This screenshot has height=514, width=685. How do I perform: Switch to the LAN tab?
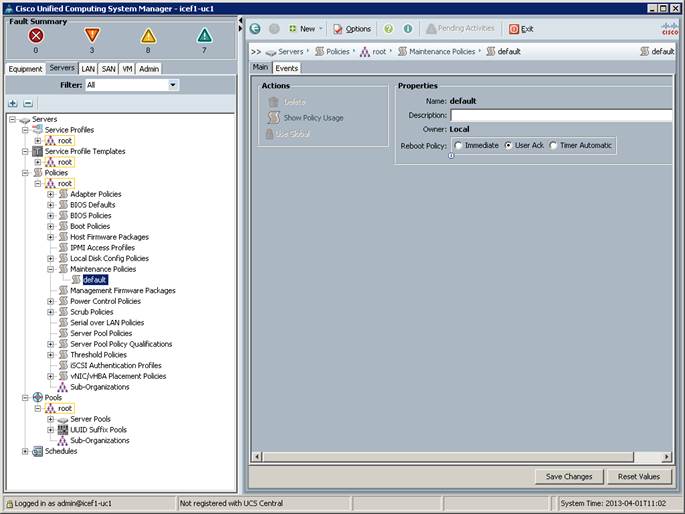tap(88, 69)
